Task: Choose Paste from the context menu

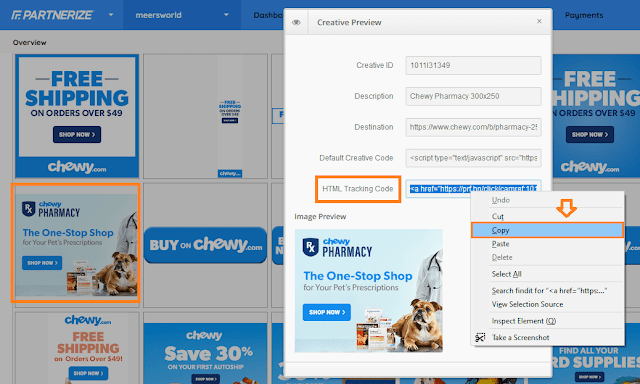Action: pyautogui.click(x=547, y=244)
